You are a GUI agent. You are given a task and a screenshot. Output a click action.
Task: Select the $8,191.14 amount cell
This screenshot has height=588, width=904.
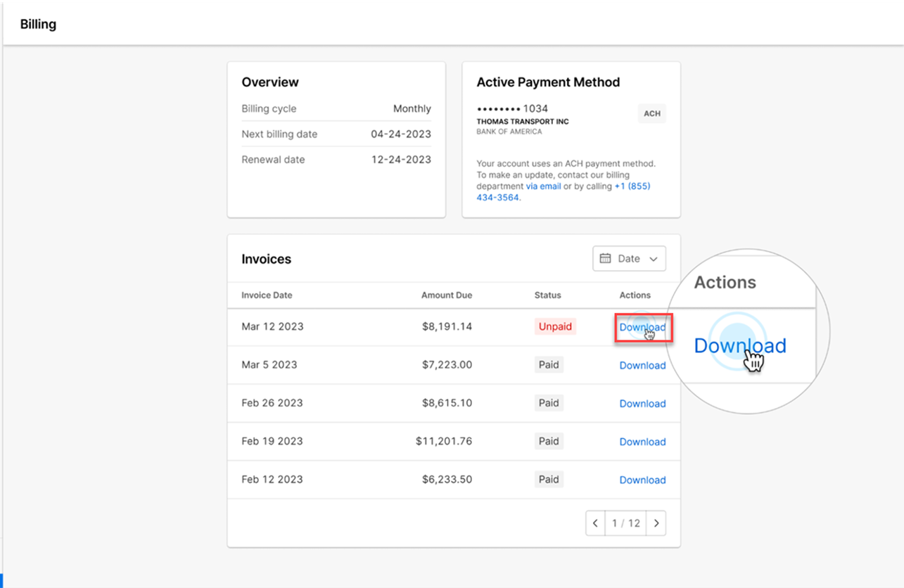(447, 326)
